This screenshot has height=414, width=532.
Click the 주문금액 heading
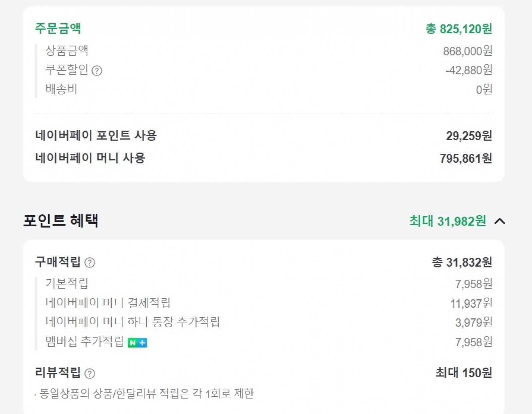(x=58, y=28)
